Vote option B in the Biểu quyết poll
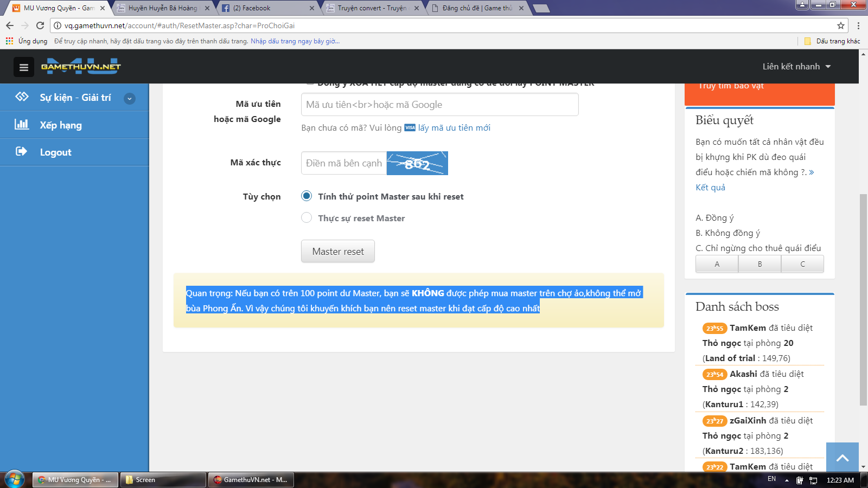The width and height of the screenshot is (868, 488). 759,264
